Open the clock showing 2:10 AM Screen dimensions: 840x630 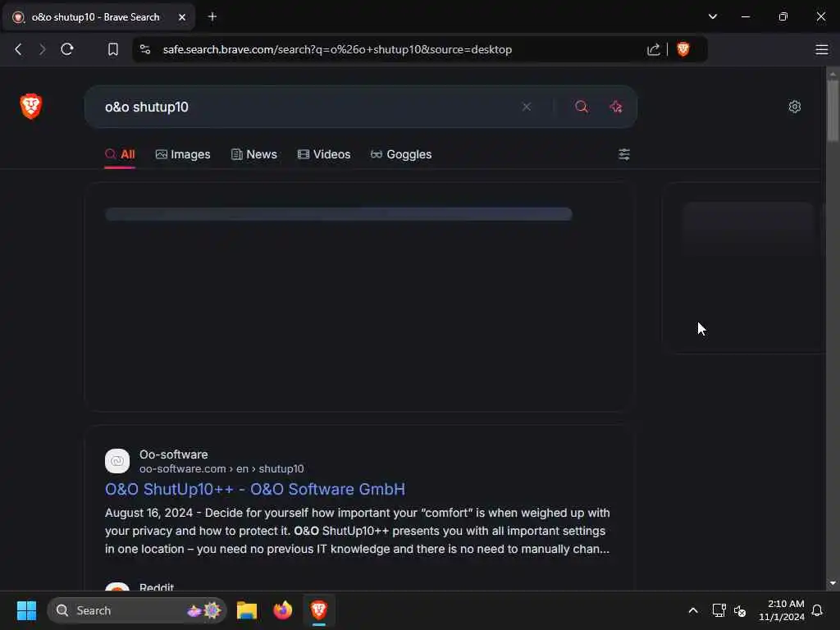point(782,610)
